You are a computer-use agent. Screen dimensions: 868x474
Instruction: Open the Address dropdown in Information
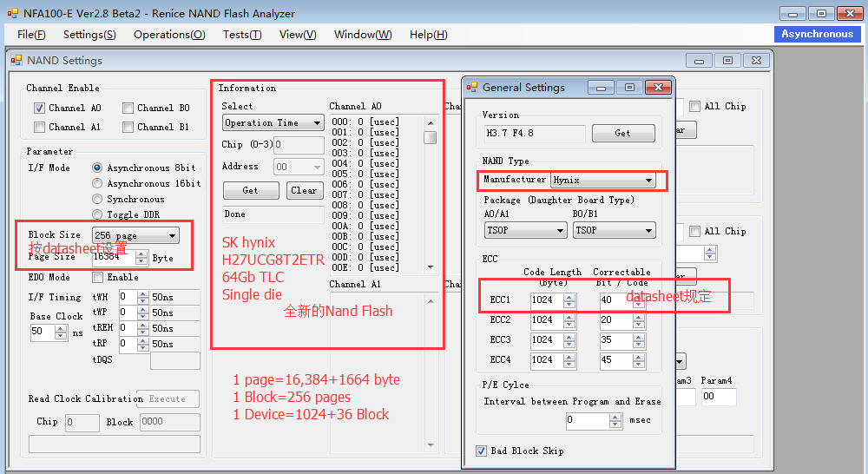tap(299, 167)
